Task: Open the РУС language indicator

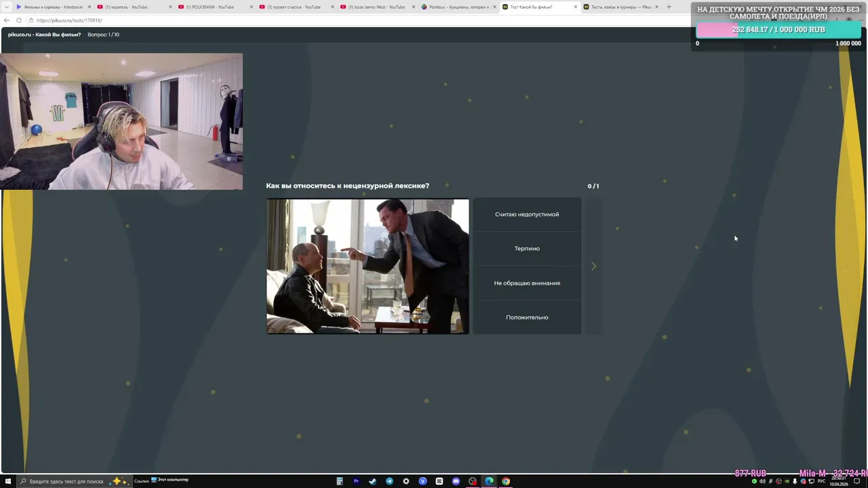Action: coord(821,481)
